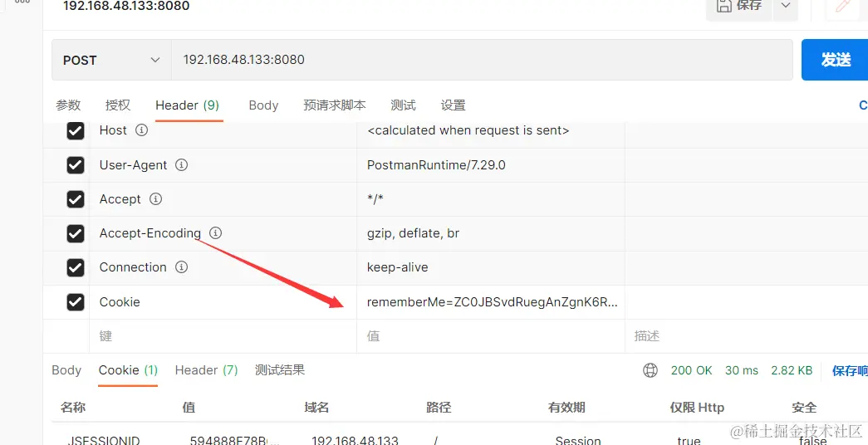
Task: Open the 预请求脚本 tab
Action: point(335,105)
